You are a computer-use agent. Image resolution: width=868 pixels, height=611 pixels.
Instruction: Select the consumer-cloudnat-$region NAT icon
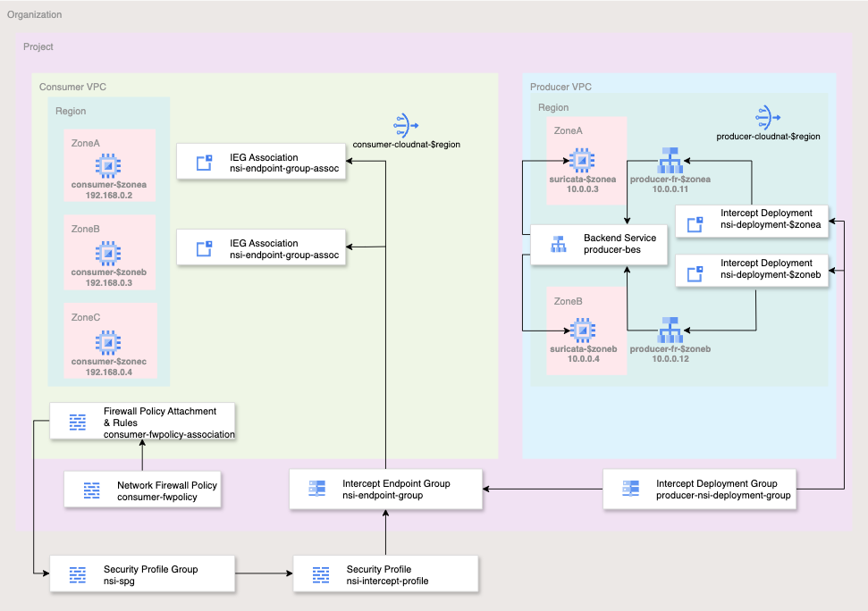[407, 125]
